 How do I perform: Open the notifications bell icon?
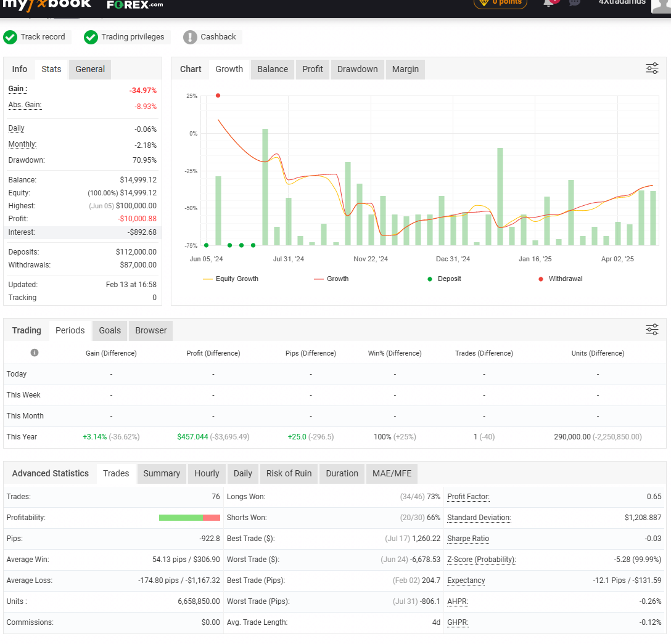click(549, 2)
